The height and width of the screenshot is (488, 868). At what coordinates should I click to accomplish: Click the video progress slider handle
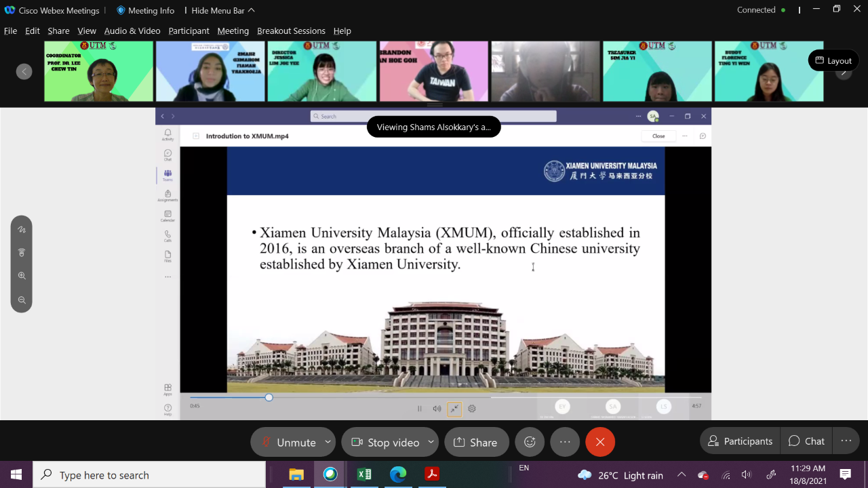(x=269, y=397)
